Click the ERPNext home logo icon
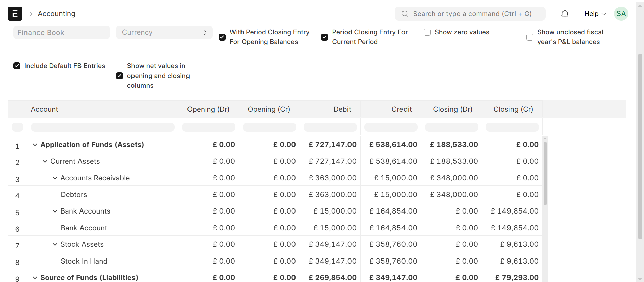 click(15, 14)
